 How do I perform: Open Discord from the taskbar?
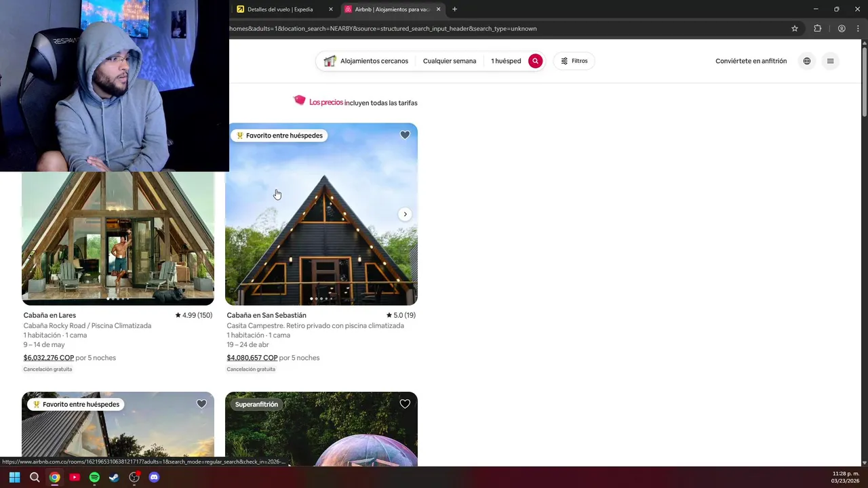pos(154,477)
